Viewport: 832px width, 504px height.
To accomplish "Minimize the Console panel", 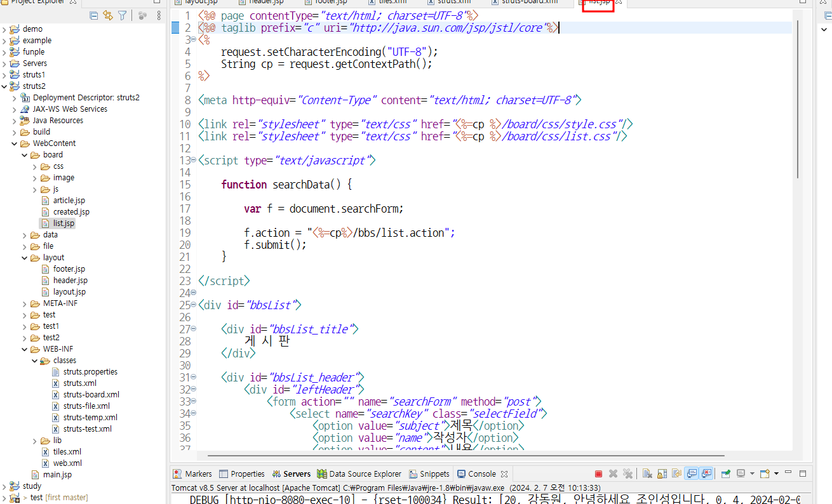I will click(x=788, y=473).
